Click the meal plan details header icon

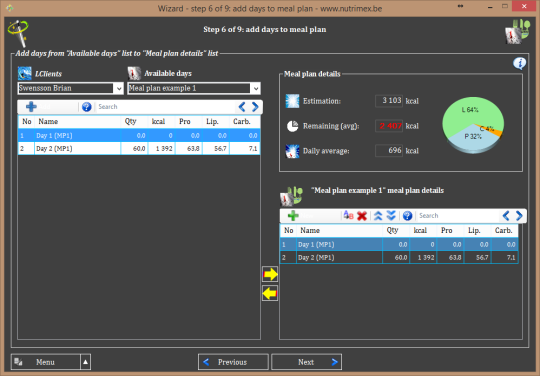[x=291, y=196]
